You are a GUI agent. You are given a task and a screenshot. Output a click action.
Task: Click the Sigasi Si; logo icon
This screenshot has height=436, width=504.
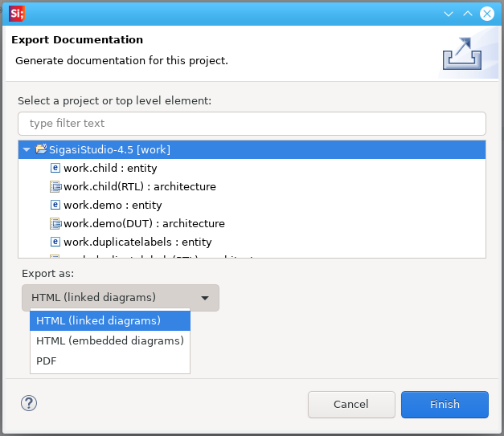pos(17,14)
